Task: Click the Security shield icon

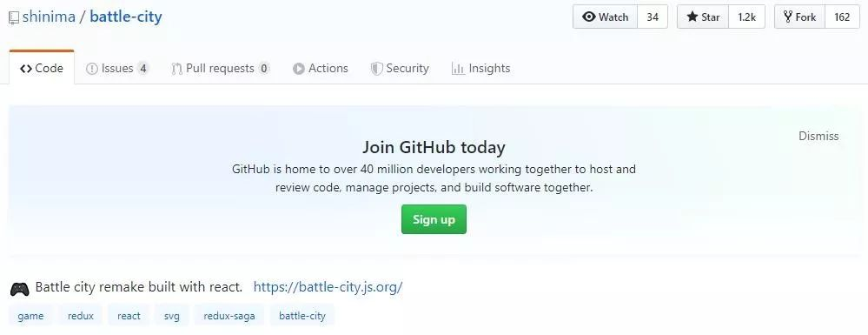Action: coord(377,69)
